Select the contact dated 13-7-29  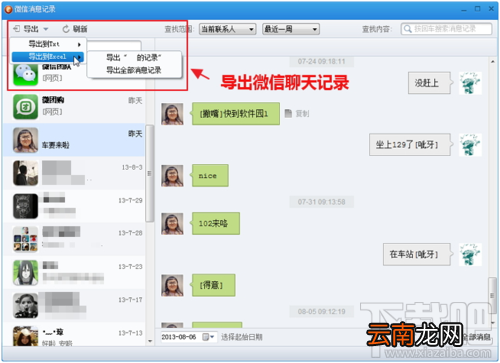75,206
